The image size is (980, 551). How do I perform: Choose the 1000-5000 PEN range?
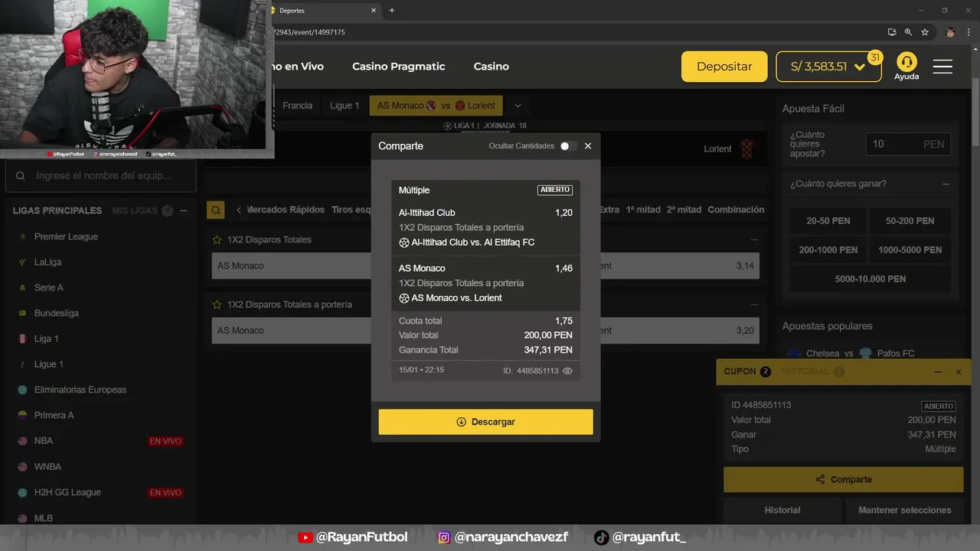[x=910, y=249]
